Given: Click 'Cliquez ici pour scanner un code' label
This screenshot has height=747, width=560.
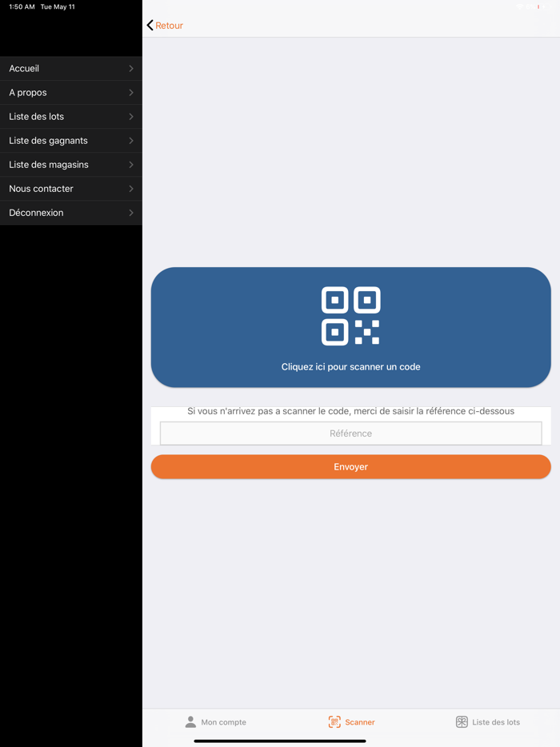Looking at the screenshot, I should [350, 367].
